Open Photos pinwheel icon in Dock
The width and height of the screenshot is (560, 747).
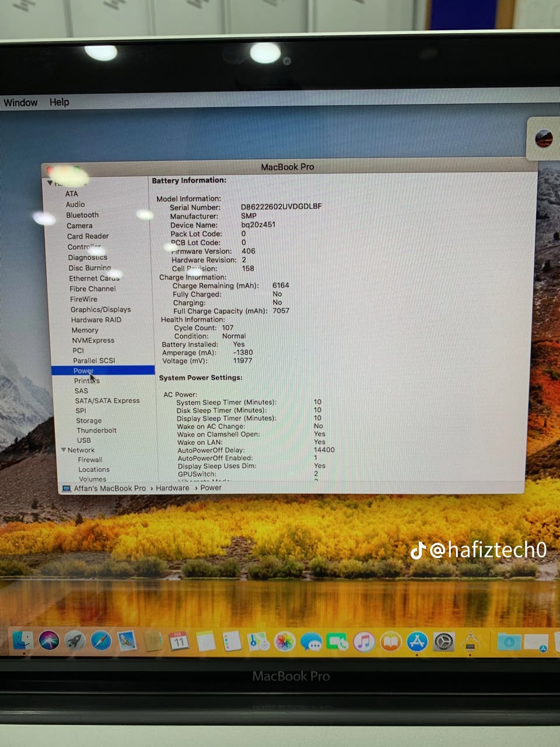285,642
